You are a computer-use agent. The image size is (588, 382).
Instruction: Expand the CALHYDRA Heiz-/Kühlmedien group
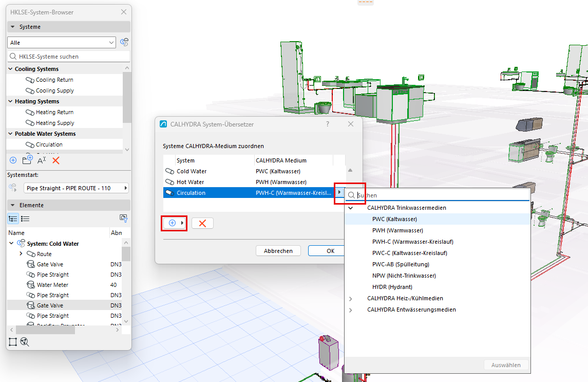(x=351, y=299)
